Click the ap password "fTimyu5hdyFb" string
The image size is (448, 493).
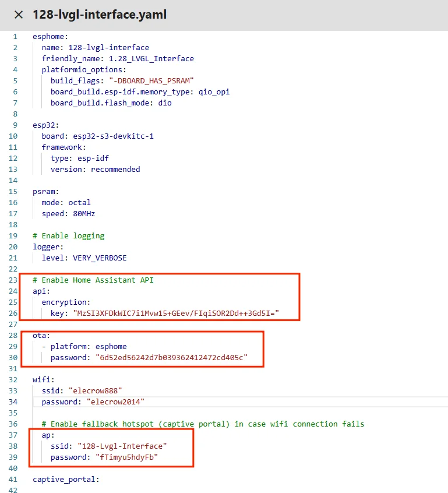126,457
